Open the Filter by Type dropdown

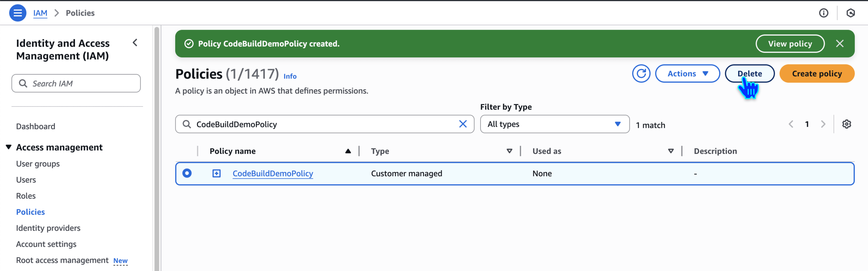click(554, 124)
